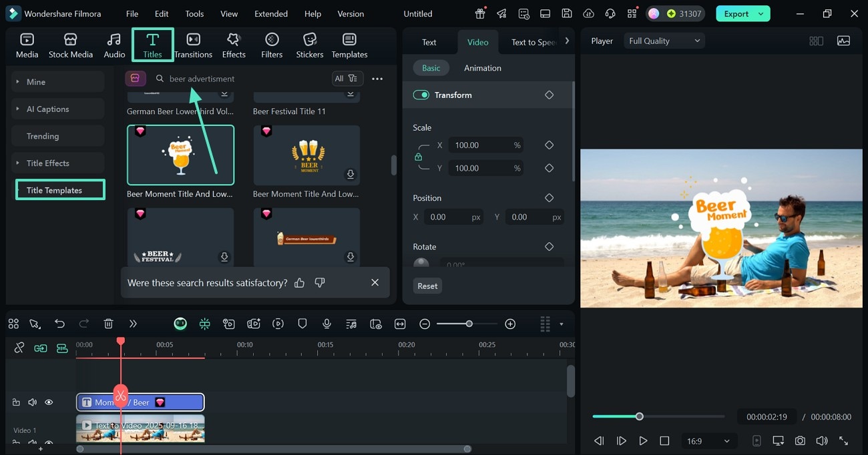868x455 pixels.
Task: Click the three-dot more options button
Action: 377,79
